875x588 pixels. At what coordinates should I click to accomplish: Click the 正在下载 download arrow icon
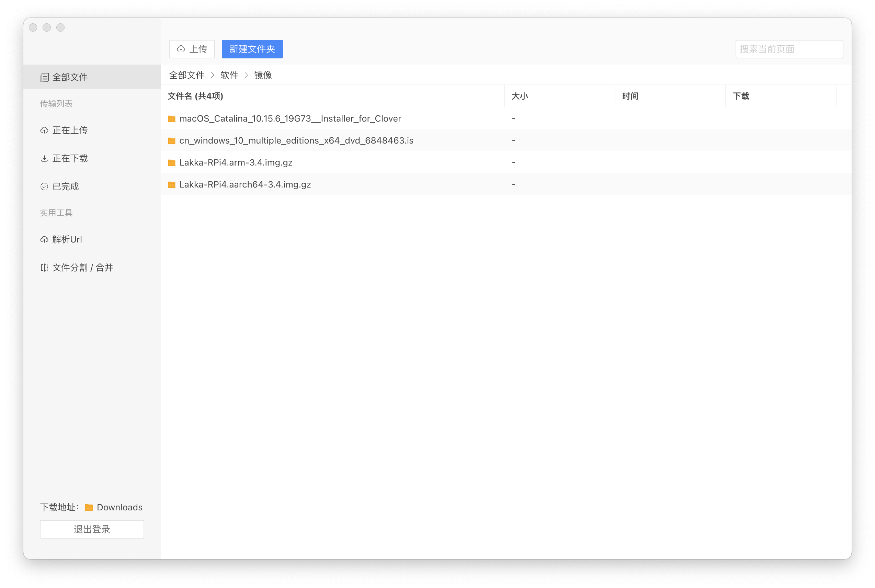point(44,158)
